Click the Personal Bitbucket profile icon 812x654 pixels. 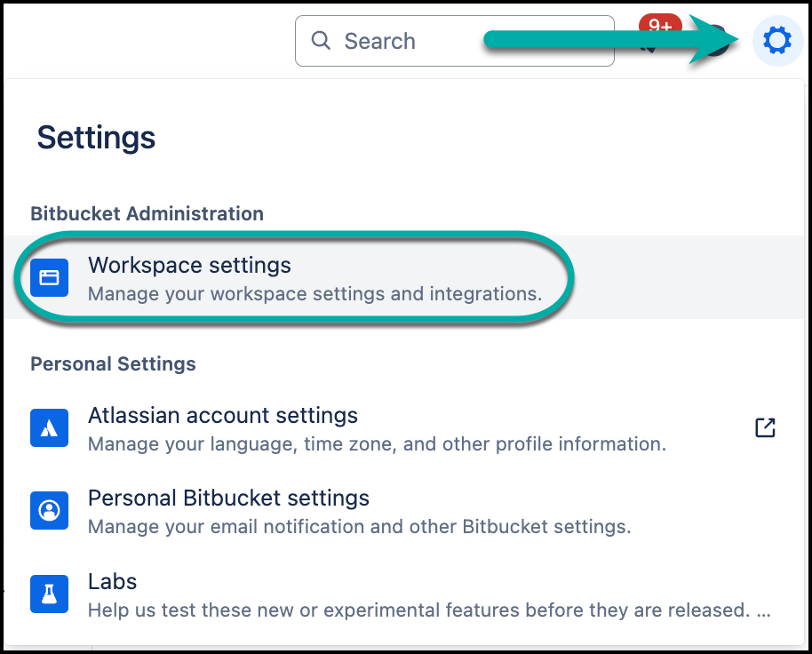coord(49,511)
